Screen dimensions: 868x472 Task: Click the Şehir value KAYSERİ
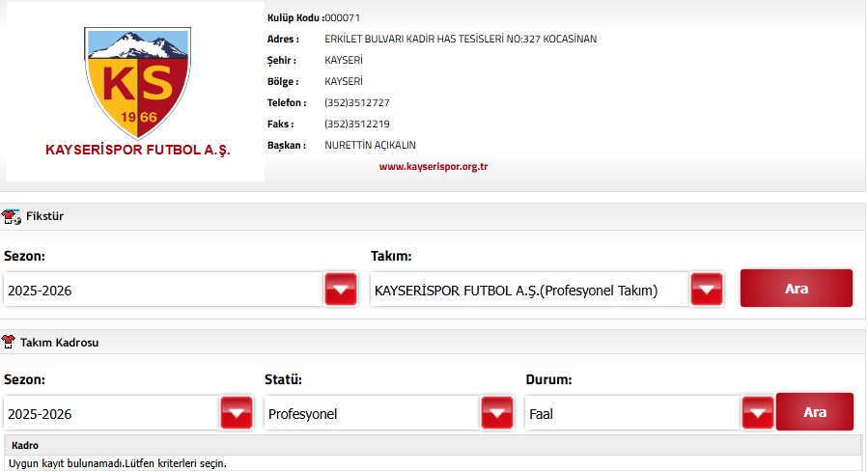(344, 60)
